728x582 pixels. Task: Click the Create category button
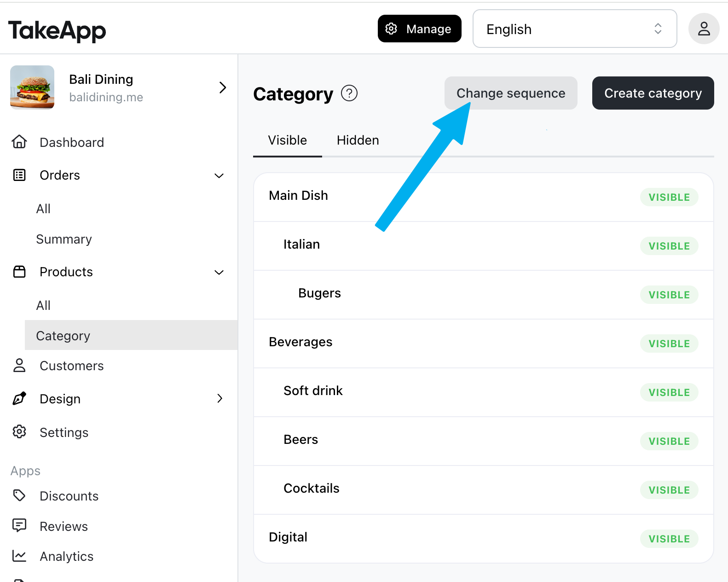[653, 93]
